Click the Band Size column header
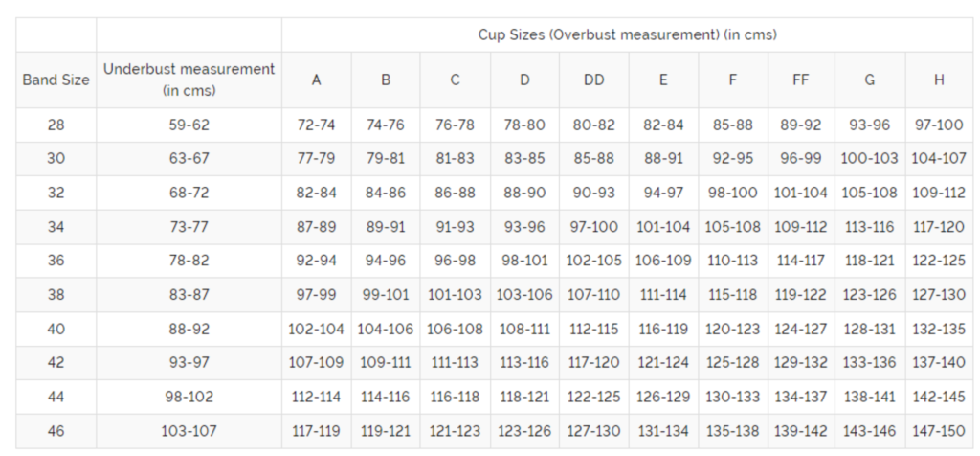Screen dimensions: 980x456 pyautogui.click(x=56, y=80)
